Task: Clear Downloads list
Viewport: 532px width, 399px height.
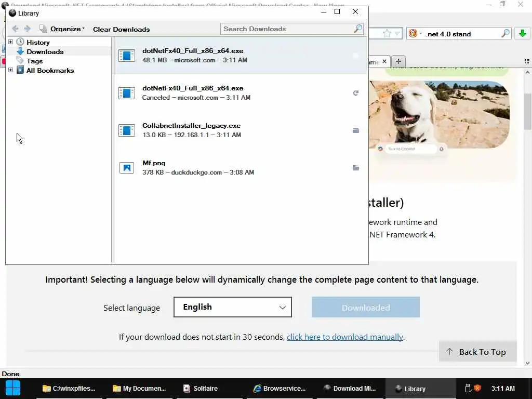Action: tap(121, 29)
